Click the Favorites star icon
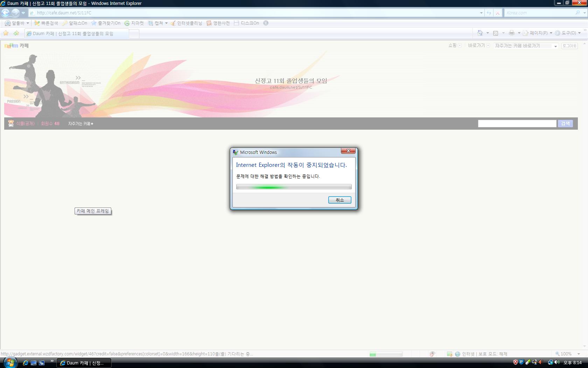The height and width of the screenshot is (368, 588). click(x=6, y=33)
